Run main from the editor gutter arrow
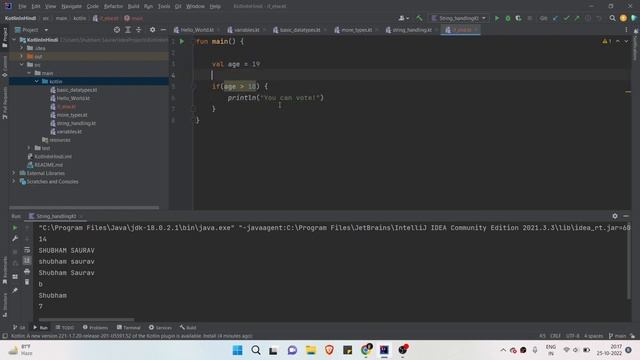640x360 pixels. (182, 41)
